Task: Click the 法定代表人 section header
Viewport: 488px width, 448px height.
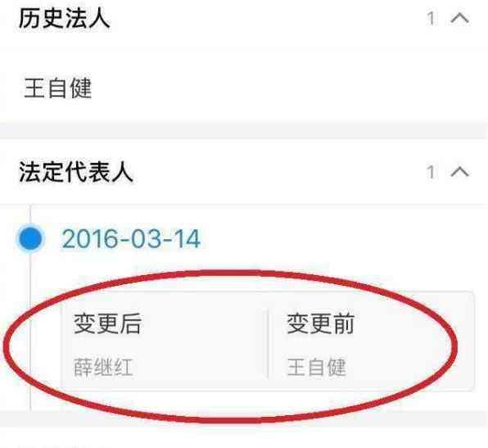Action: point(76,171)
